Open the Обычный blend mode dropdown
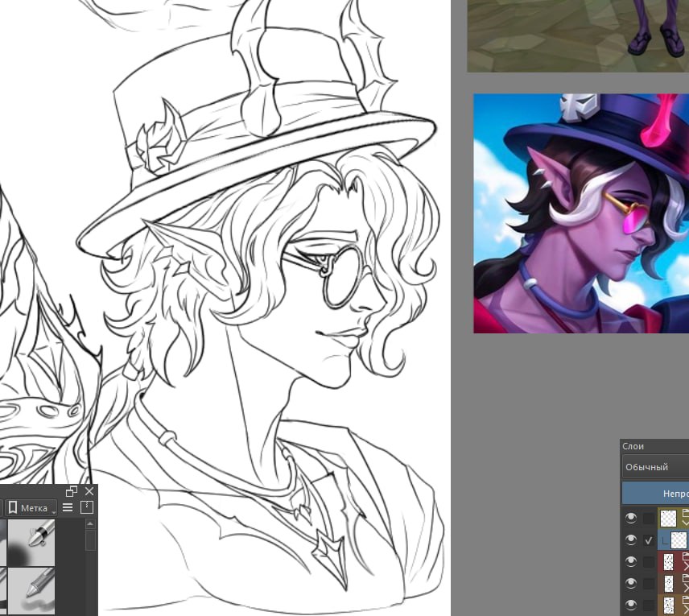This screenshot has width=689, height=616. click(x=656, y=467)
